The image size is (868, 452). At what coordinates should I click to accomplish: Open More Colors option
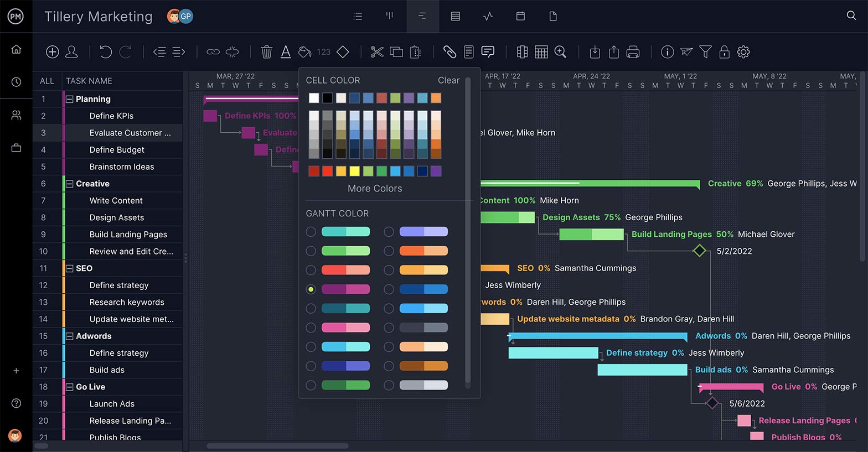coord(375,189)
